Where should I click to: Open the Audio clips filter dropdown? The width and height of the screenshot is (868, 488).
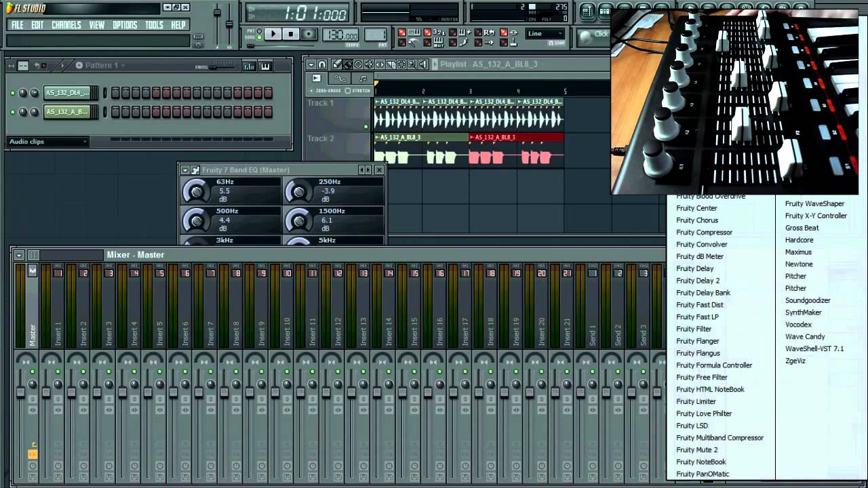pyautogui.click(x=47, y=142)
